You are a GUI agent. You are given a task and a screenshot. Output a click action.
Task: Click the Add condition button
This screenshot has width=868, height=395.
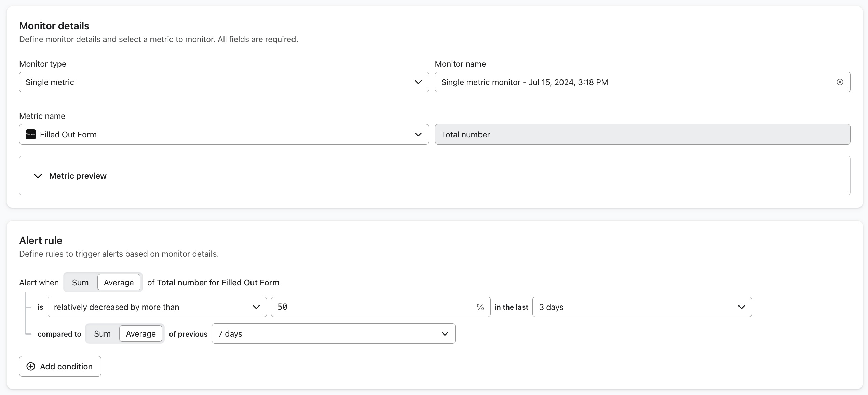coord(60,366)
